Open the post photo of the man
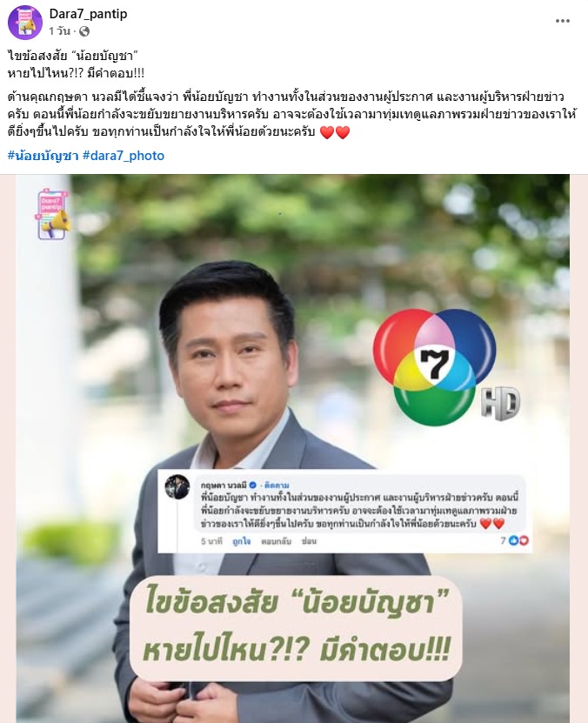Screen dimensions: 588x723 click(x=293, y=448)
